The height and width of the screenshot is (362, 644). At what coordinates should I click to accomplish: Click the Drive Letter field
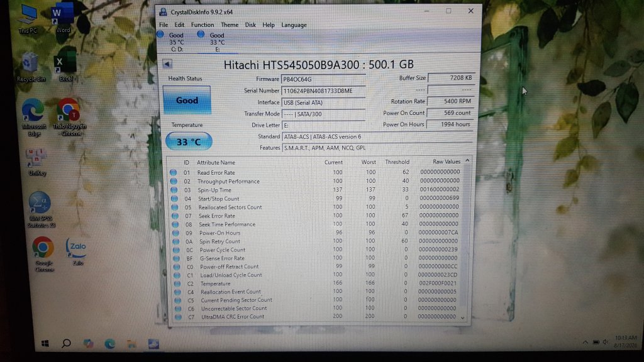tap(323, 125)
